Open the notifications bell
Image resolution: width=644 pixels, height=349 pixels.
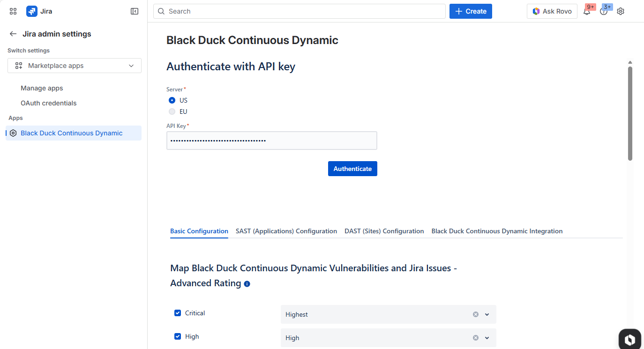tap(587, 11)
